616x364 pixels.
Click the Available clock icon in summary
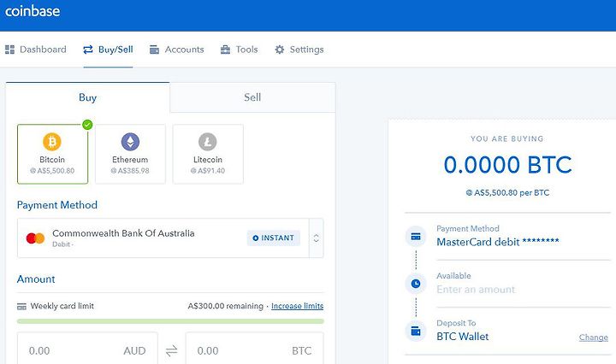coord(416,284)
